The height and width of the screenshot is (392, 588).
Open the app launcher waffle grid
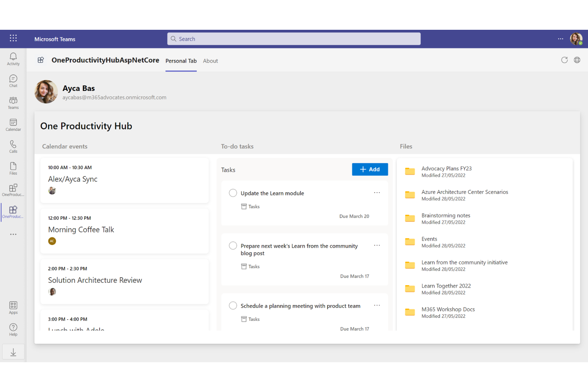click(13, 38)
